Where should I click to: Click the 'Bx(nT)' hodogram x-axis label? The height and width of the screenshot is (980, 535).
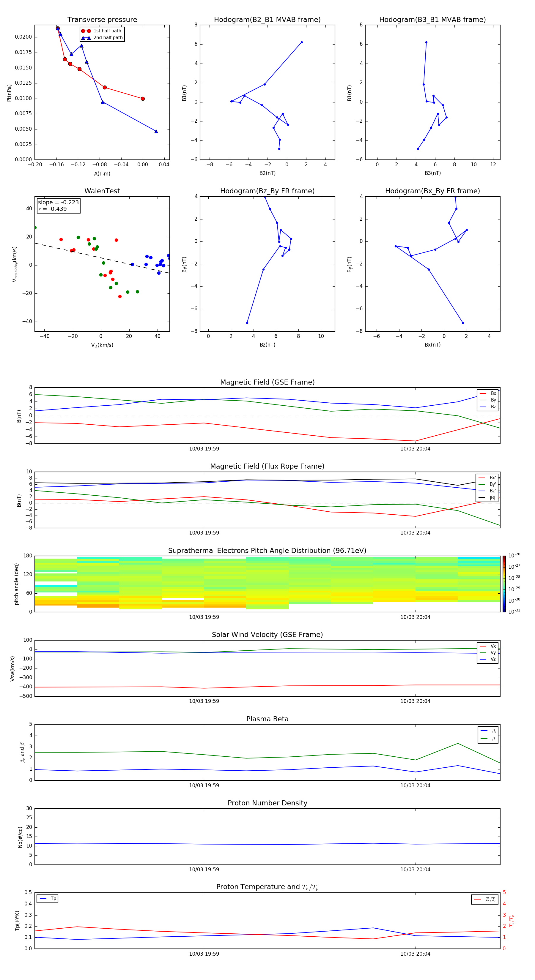(x=432, y=345)
